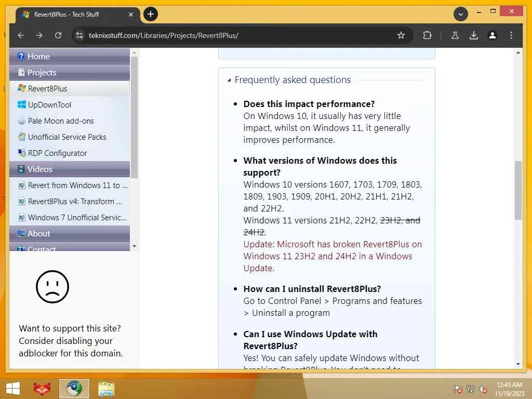The image size is (532, 399).
Task: Open the Downloads tray icon
Action: (474, 35)
